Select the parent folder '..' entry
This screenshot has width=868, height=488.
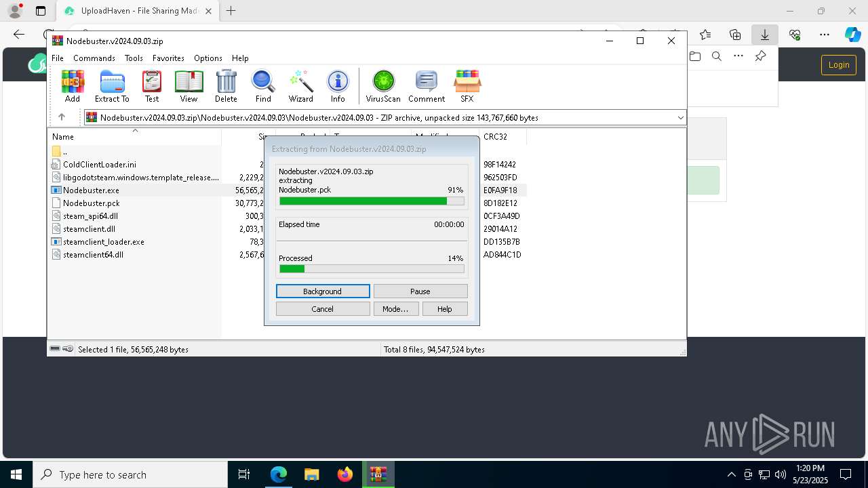60,152
